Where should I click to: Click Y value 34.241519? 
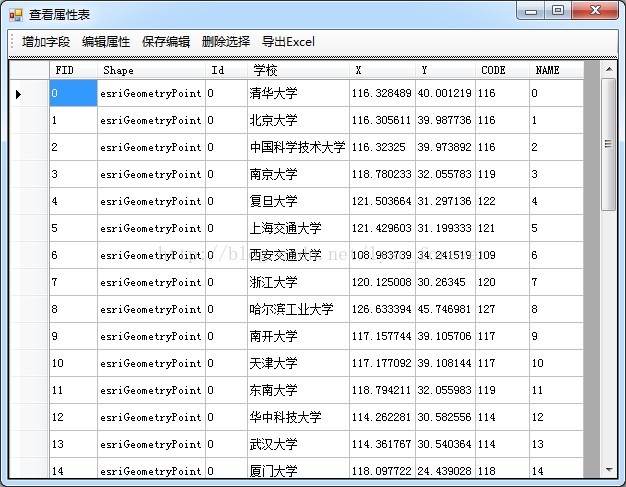[x=445, y=255]
